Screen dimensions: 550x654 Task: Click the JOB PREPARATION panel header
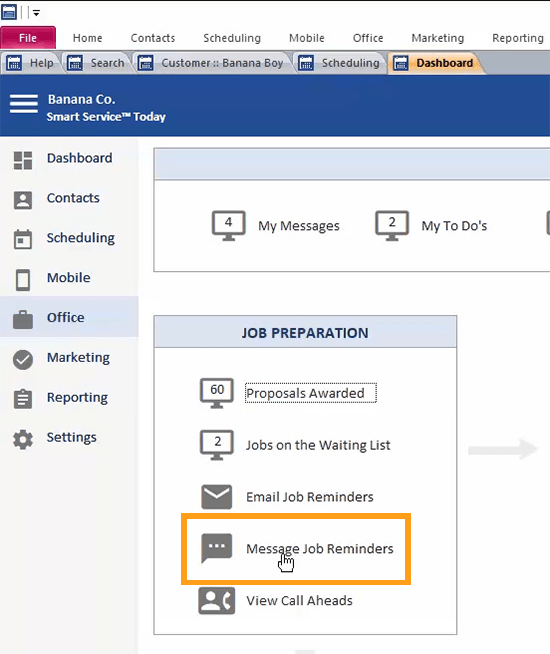[x=305, y=332]
